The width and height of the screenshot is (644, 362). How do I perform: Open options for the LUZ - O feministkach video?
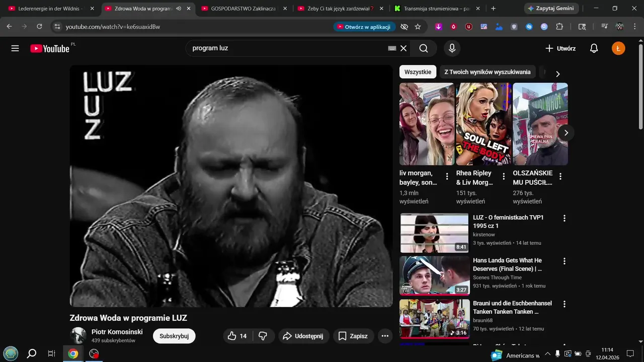click(x=564, y=218)
